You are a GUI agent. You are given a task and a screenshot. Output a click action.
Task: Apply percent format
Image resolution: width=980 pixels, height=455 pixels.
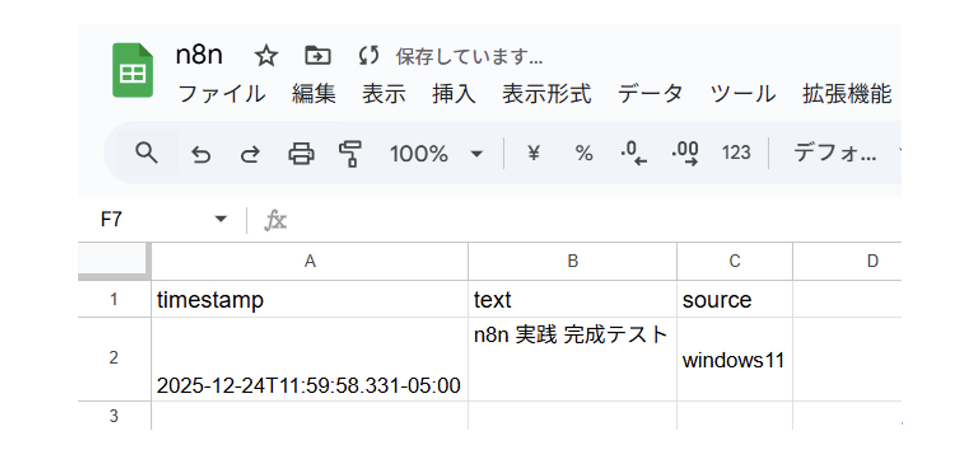point(584,153)
